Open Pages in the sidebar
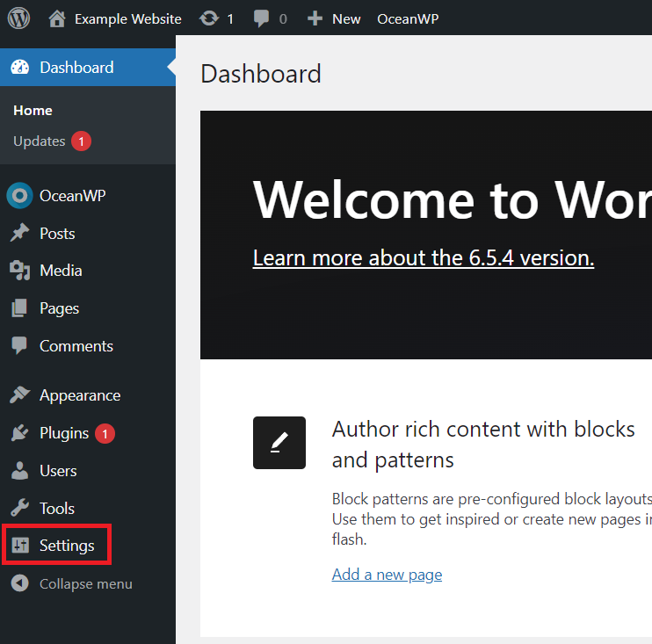652x644 pixels. [59, 308]
